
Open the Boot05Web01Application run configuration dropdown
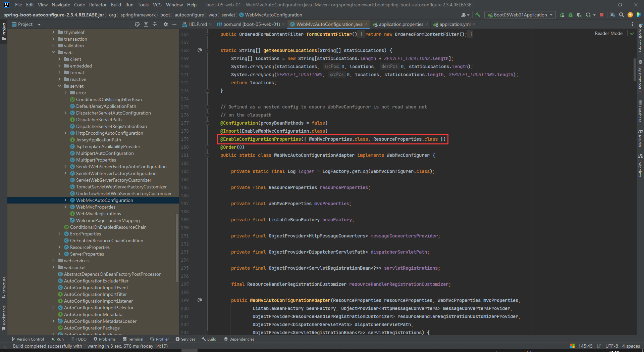click(520, 15)
